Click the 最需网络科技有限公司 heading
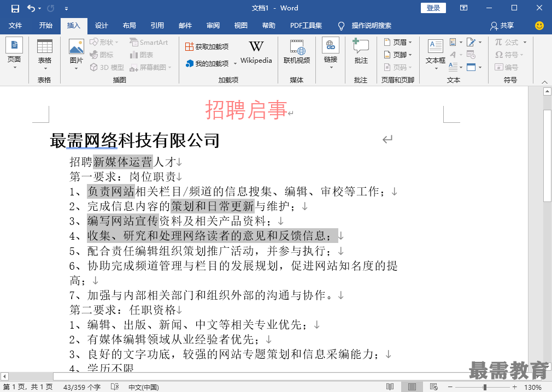This screenshot has height=392, width=552. (x=135, y=140)
